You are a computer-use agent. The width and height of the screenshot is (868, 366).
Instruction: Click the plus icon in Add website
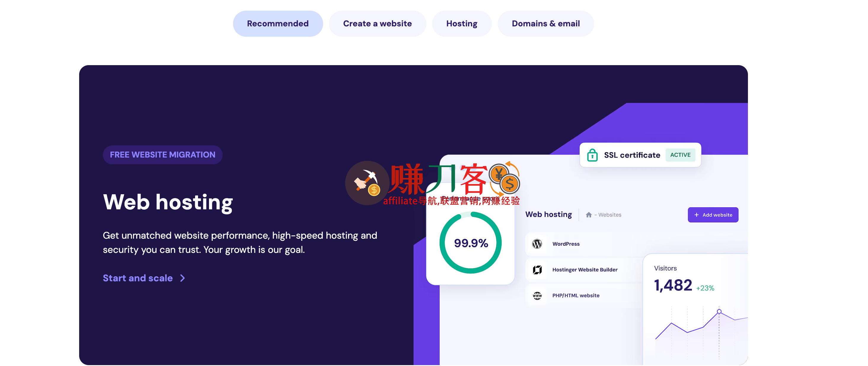click(696, 215)
